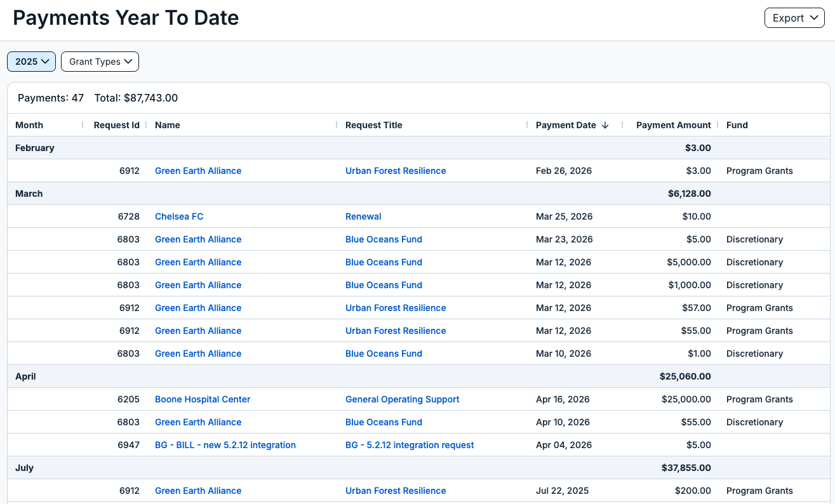Open BG - BILL - new 5.2.12 integration
The width and height of the screenshot is (835, 504).
225,445
